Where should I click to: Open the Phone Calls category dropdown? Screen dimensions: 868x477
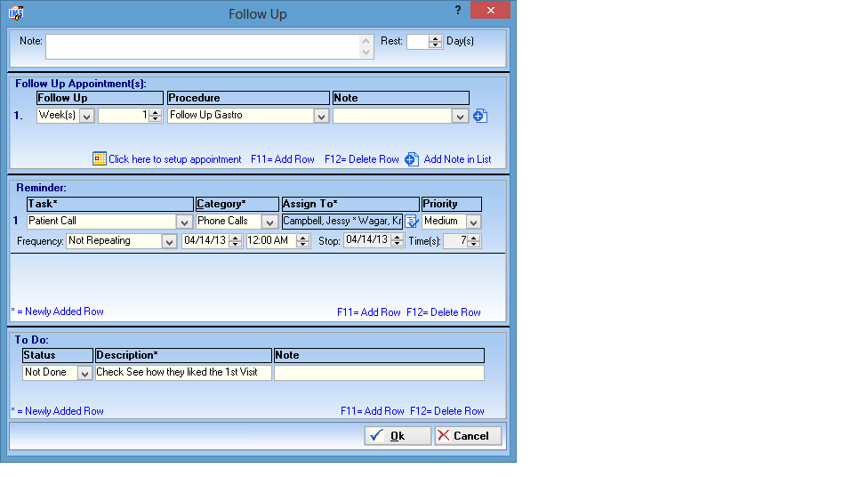269,222
